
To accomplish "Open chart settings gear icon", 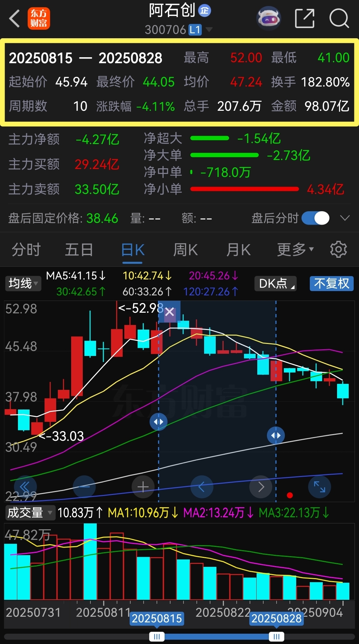I will (x=338, y=249).
